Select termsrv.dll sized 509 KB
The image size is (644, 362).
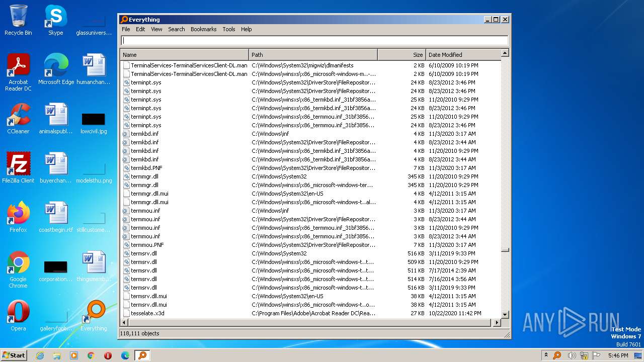[311, 262]
